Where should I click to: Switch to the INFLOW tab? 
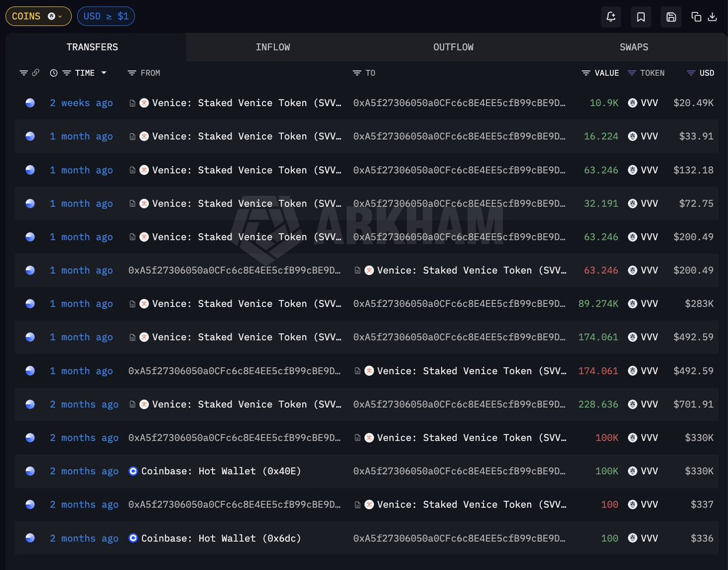click(x=273, y=47)
